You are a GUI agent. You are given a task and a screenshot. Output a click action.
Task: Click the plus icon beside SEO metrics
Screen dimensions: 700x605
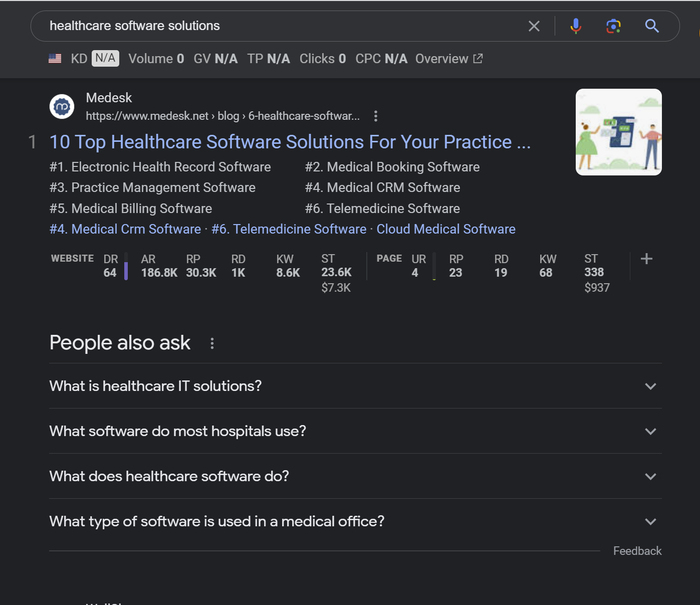646,259
